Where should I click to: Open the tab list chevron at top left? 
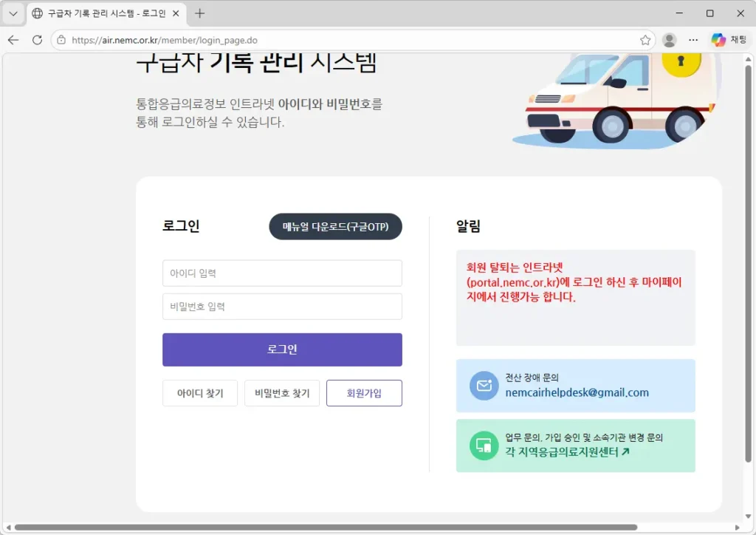pyautogui.click(x=12, y=13)
